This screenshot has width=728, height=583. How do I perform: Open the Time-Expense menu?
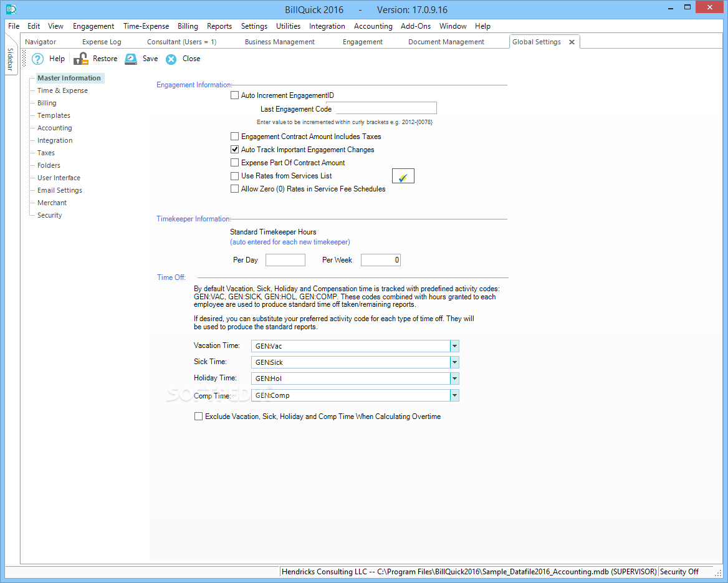(x=146, y=26)
